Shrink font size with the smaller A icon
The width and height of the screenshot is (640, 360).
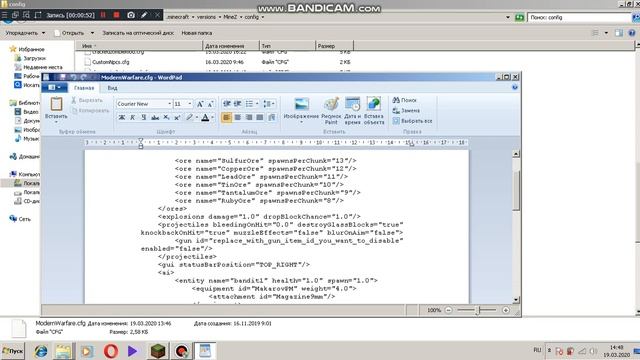[x=210, y=104]
